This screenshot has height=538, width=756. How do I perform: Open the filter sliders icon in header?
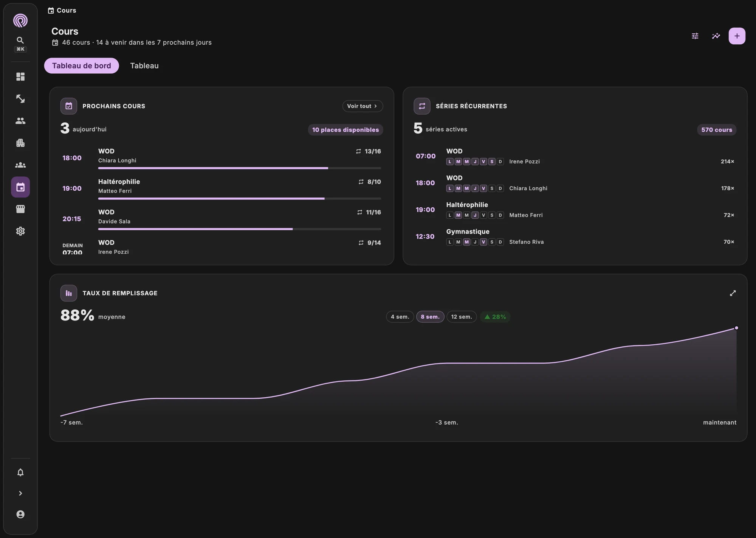tap(695, 36)
